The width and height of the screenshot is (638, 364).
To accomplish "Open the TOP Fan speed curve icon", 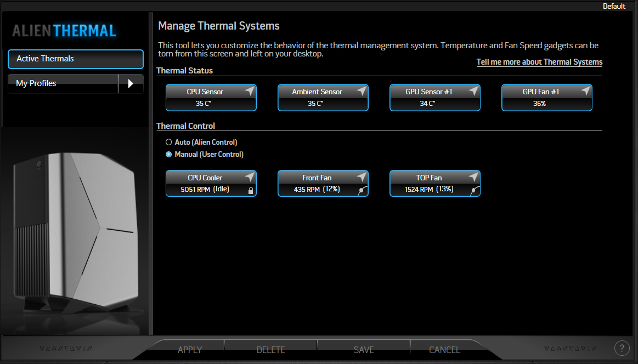I will [475, 190].
